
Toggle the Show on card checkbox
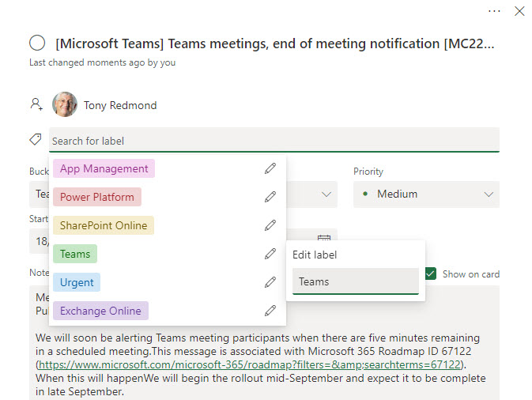tap(431, 274)
